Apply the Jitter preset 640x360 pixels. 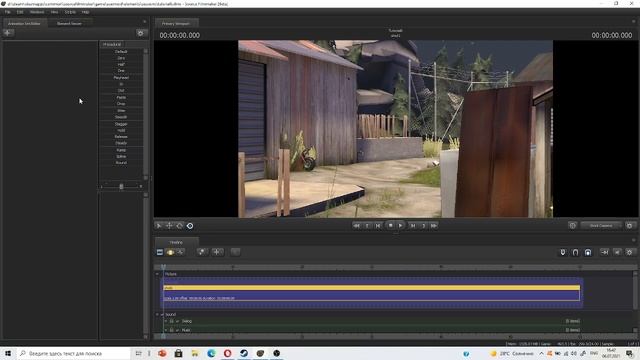click(x=121, y=111)
